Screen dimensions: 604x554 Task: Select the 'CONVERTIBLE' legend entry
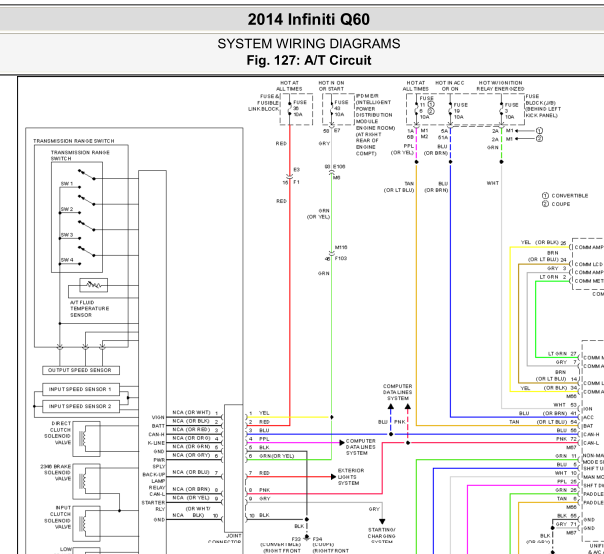point(570,196)
